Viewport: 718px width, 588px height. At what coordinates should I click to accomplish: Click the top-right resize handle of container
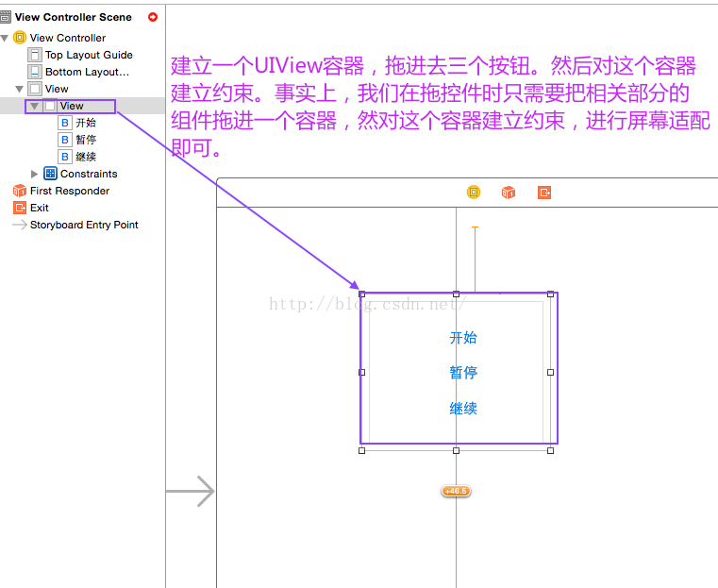(550, 294)
